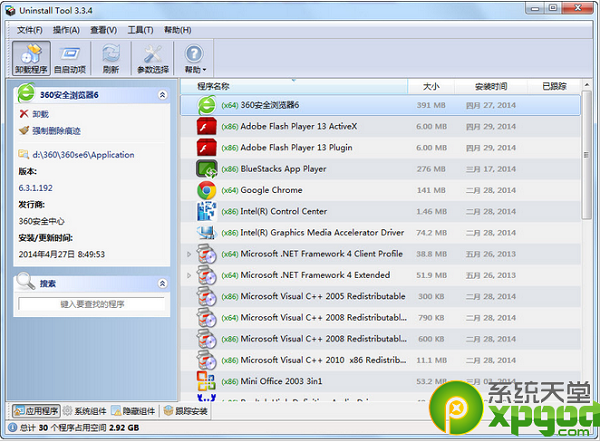Image resolution: width=600 pixels, height=442 pixels.
Task: Sort by 程序名称 column header
Action: 294,86
